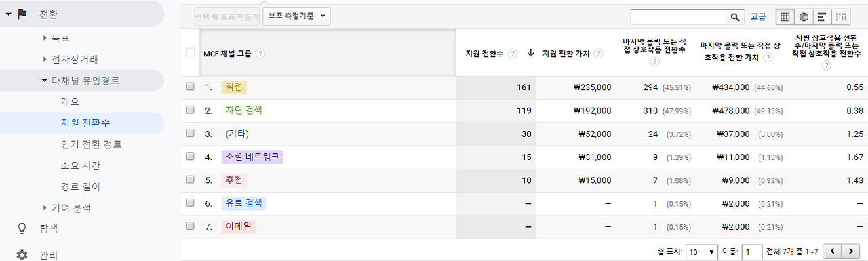
Task: Open 관리 gear icon in sidebar
Action: tap(22, 255)
